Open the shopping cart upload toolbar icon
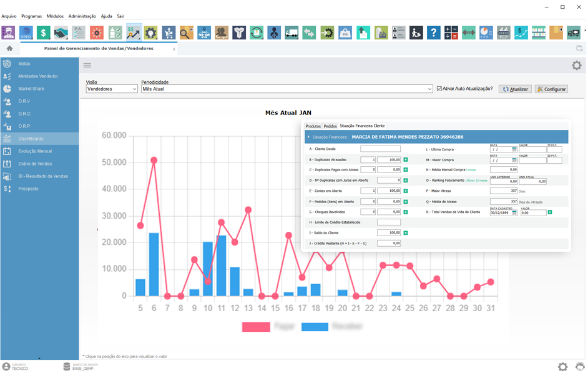This screenshot has height=373, width=588. pyautogui.click(x=169, y=32)
